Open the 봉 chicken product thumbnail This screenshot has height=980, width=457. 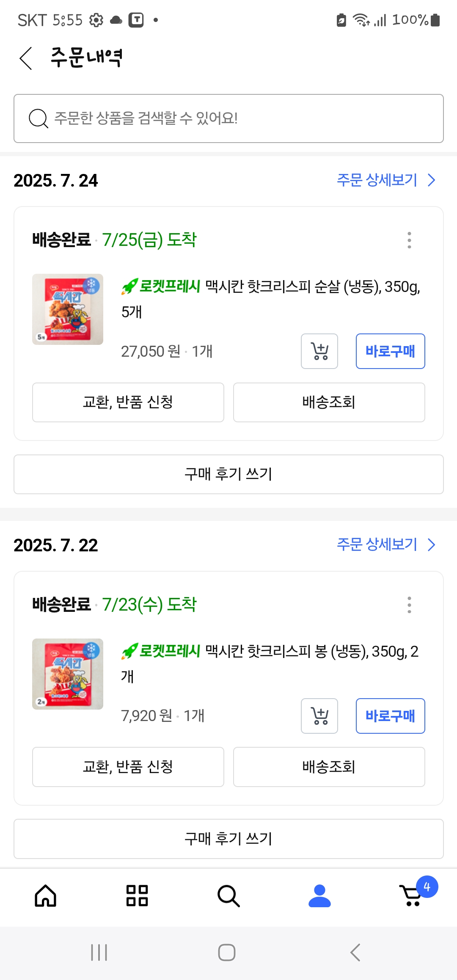(x=68, y=674)
